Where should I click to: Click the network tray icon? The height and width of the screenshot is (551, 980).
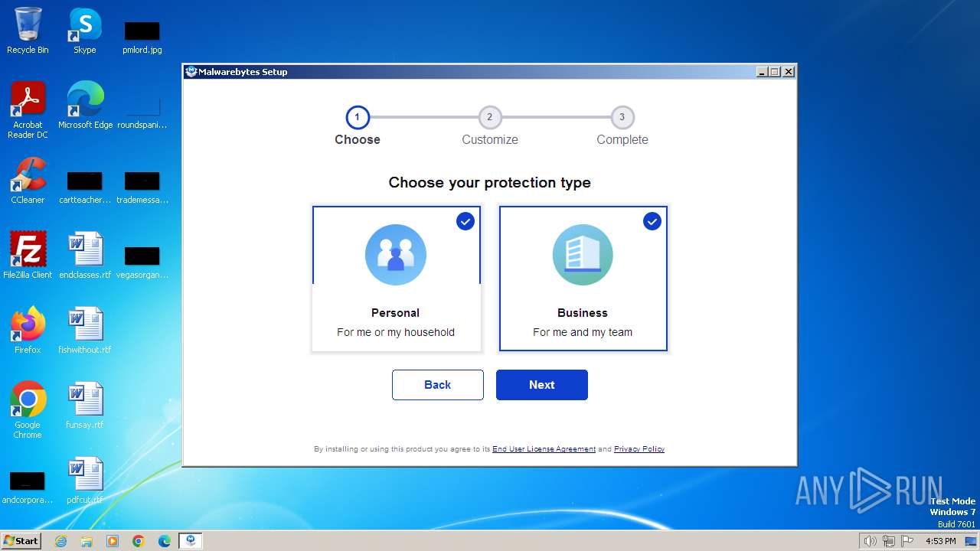click(889, 541)
